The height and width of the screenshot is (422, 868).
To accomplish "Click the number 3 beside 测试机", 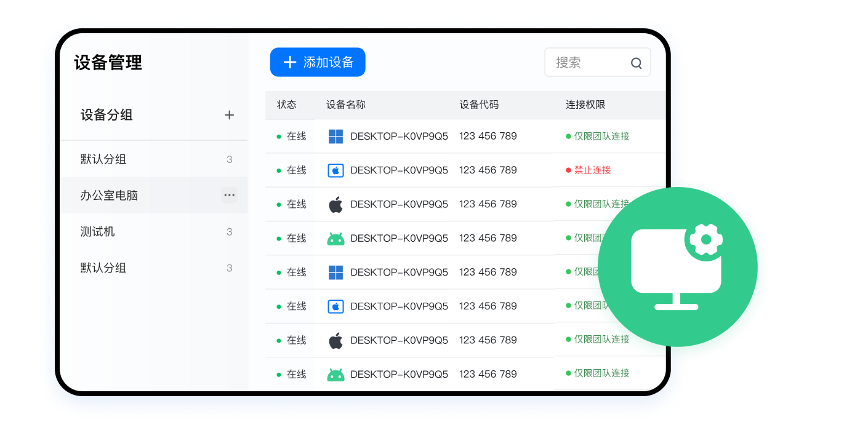I will tap(229, 232).
